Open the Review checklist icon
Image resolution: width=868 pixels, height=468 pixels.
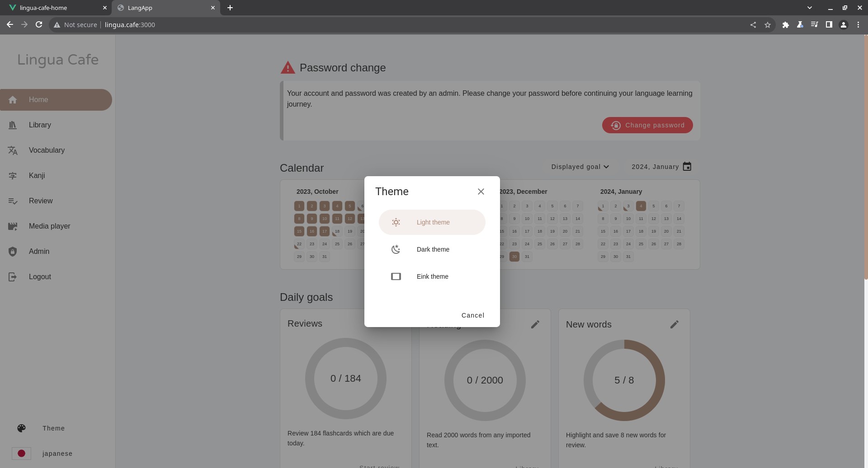(x=13, y=201)
